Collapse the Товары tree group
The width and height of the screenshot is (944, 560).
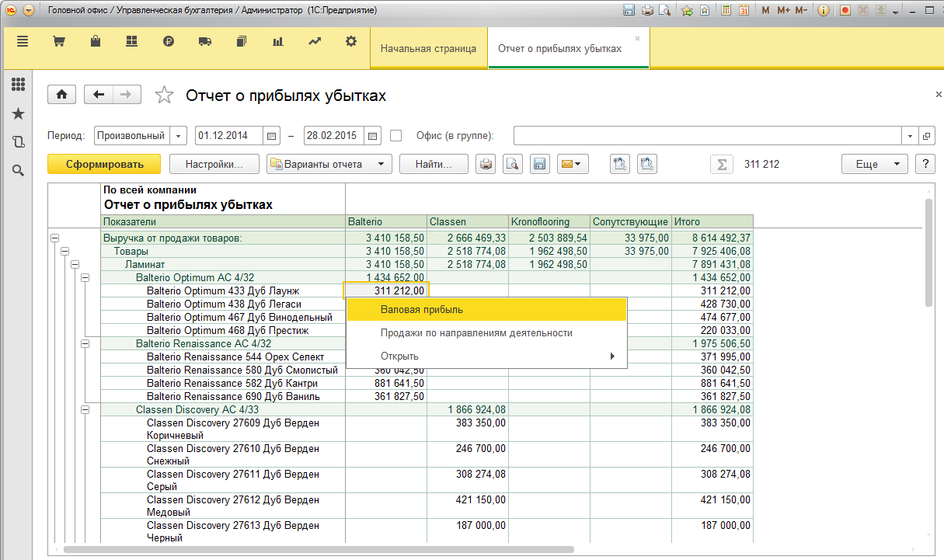pos(64,252)
